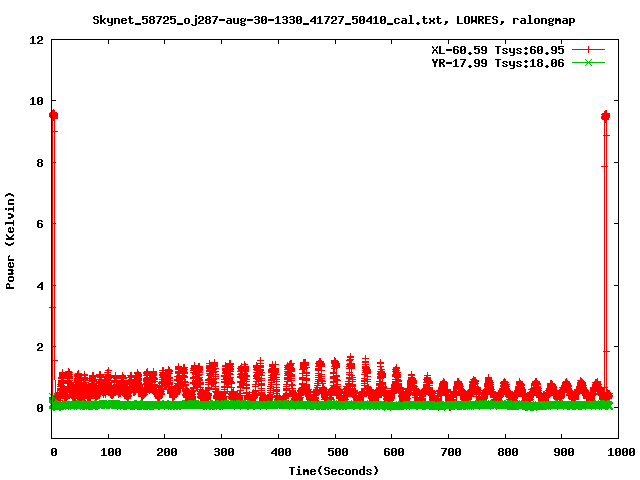Click the y-axis tick label 4
The height and width of the screenshot is (480, 640).
point(40,286)
